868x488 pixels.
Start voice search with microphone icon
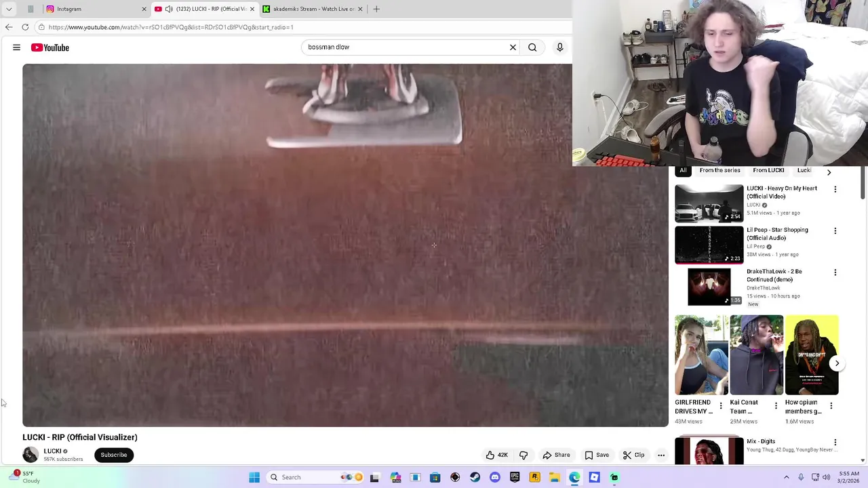559,47
